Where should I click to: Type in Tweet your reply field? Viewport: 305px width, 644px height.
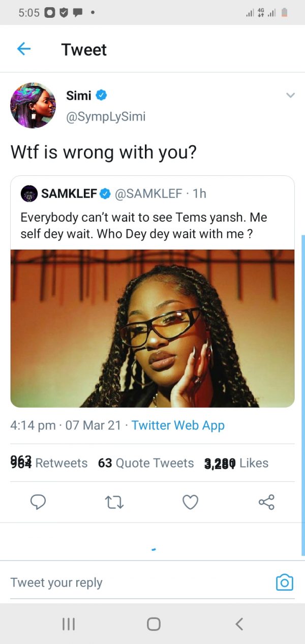coord(132,582)
